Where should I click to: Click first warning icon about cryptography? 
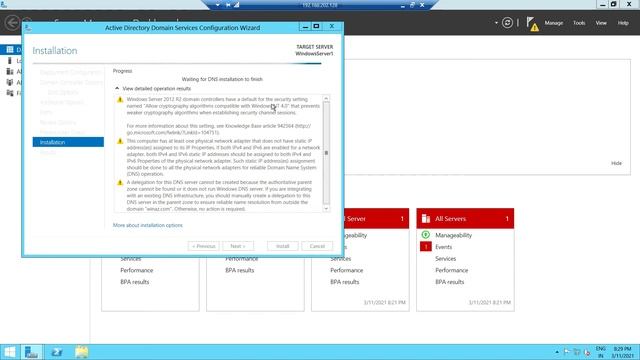pos(120,100)
